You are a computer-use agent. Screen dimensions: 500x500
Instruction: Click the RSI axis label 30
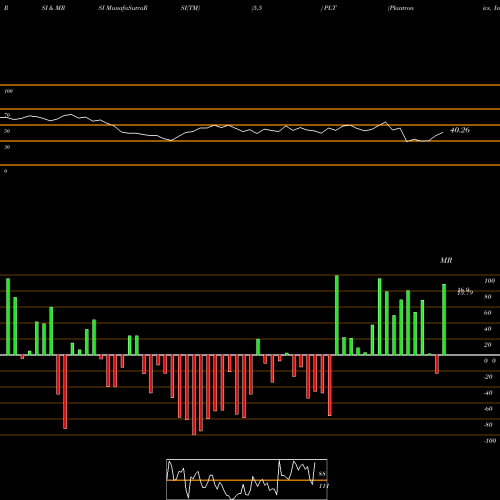pos(7,147)
